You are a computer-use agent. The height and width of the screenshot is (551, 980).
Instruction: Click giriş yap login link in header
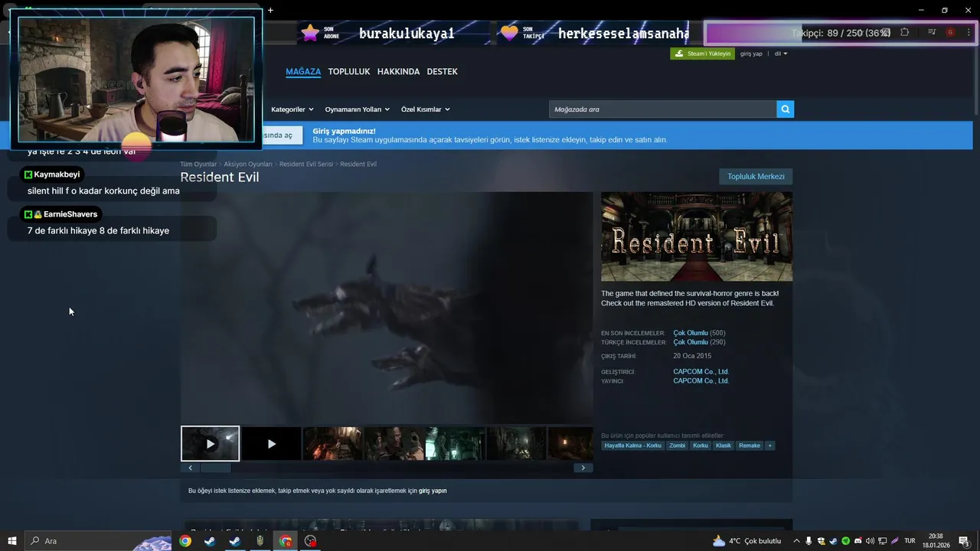(x=751, y=54)
